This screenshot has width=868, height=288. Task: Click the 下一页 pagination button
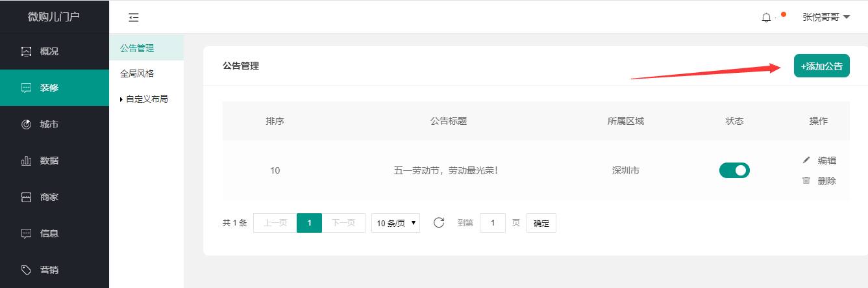click(343, 223)
